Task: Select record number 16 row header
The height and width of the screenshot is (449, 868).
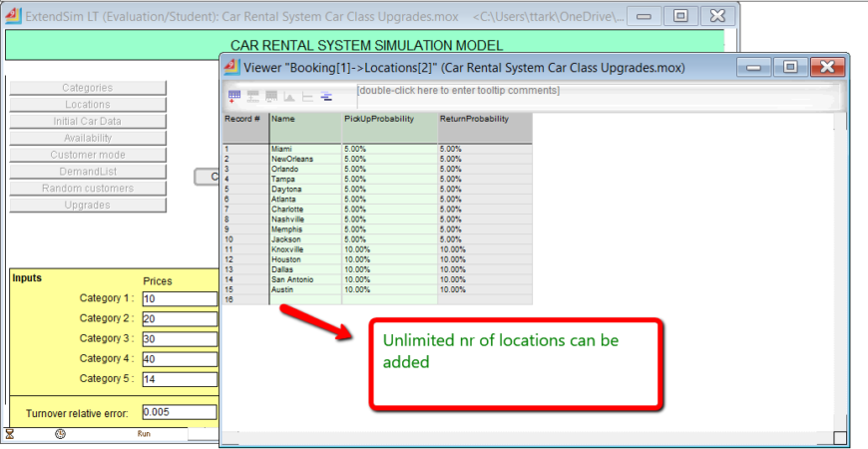Action: click(x=245, y=299)
